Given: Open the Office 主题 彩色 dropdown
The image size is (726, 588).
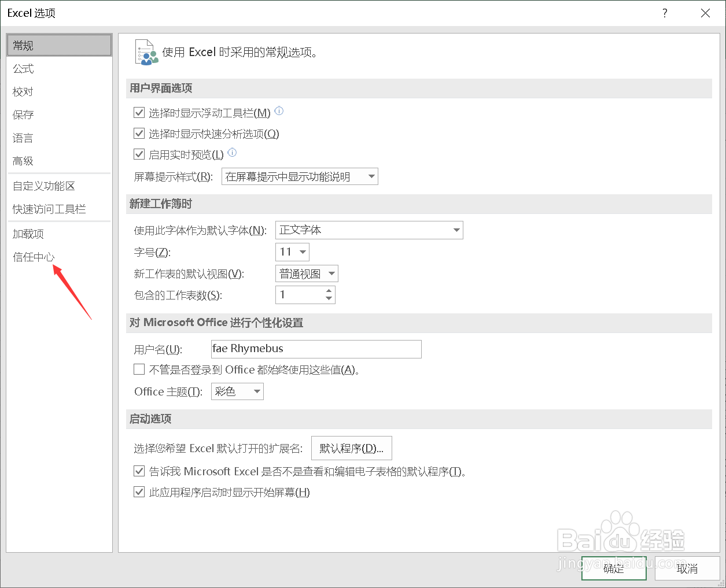Looking at the screenshot, I should click(x=237, y=391).
